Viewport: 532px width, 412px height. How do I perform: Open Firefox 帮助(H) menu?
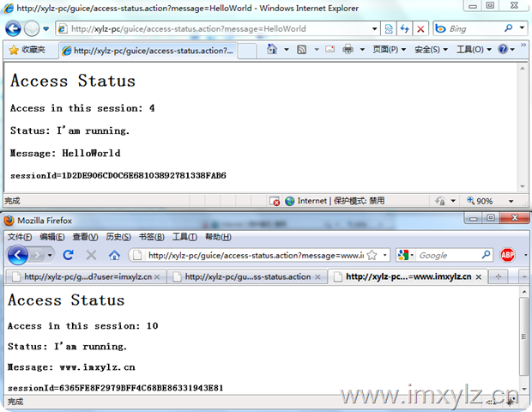(x=218, y=237)
